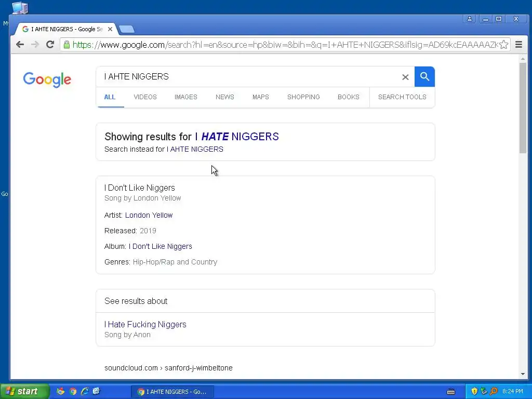Maximize the Chrome window
Image resolution: width=532 pixels, height=399 pixels.
click(x=499, y=19)
